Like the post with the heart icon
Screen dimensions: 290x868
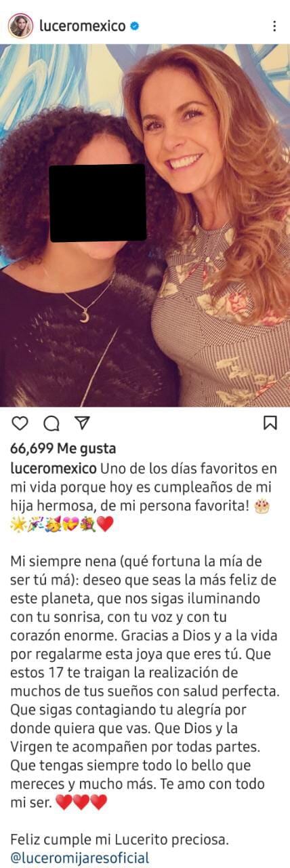tap(20, 423)
